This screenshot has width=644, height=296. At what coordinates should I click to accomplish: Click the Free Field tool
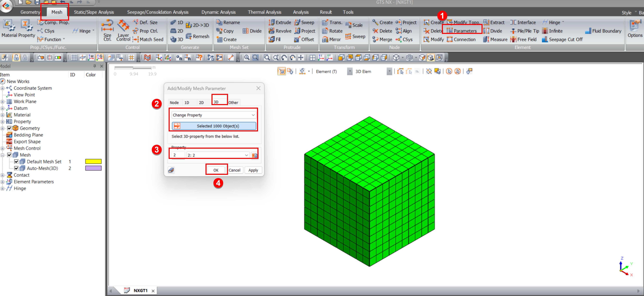pos(523,39)
